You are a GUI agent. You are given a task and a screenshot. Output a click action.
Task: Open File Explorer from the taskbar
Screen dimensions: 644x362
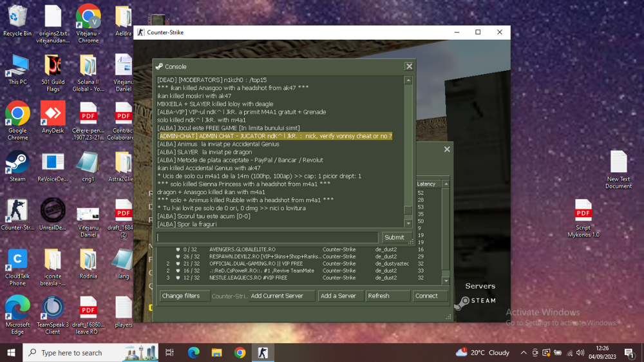[x=217, y=353]
